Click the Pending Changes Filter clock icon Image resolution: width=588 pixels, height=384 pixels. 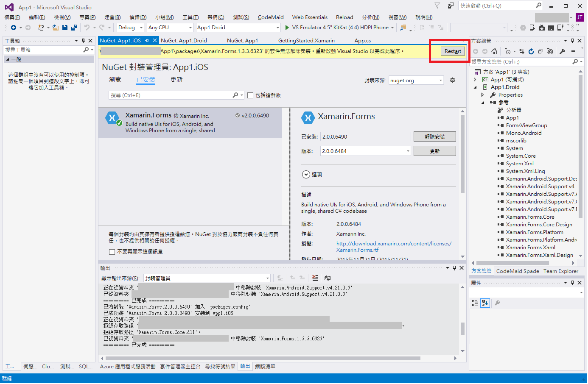(508, 51)
